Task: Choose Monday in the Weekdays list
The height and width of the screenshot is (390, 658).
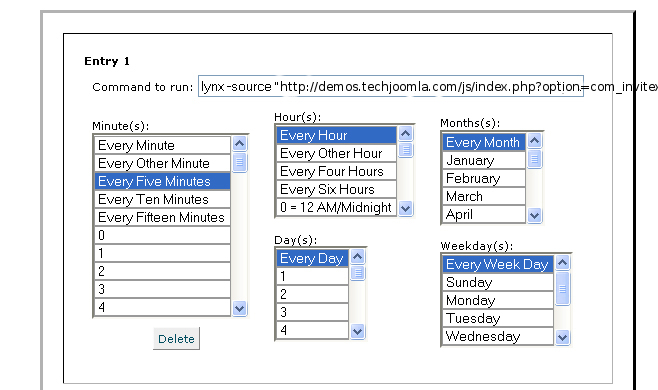Action: pyautogui.click(x=498, y=300)
